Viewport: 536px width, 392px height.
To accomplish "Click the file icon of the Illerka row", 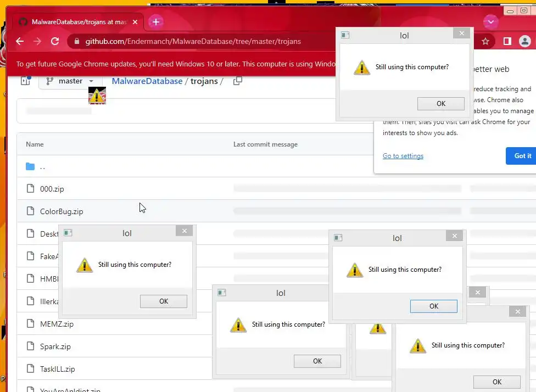I will tap(30, 301).
